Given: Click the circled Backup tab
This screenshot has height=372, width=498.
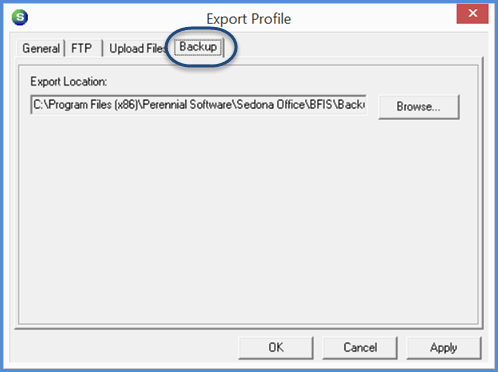Looking at the screenshot, I should (x=198, y=47).
